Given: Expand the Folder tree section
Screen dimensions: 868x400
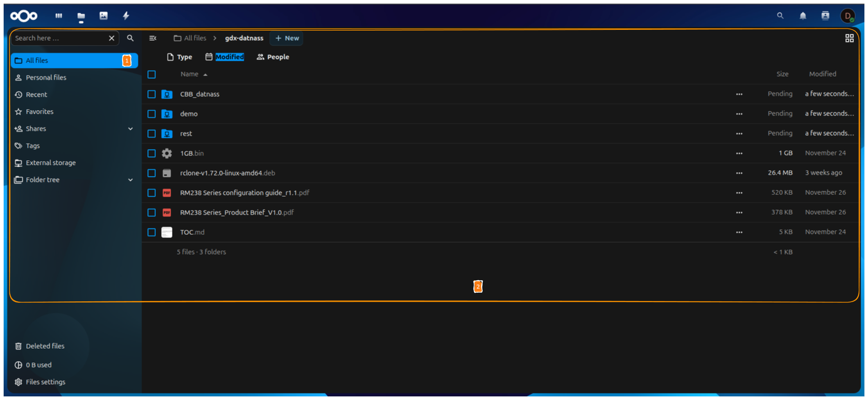Looking at the screenshot, I should click(x=131, y=179).
